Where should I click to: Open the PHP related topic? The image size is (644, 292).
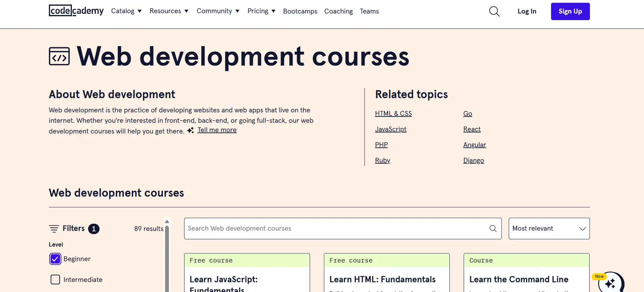381,145
